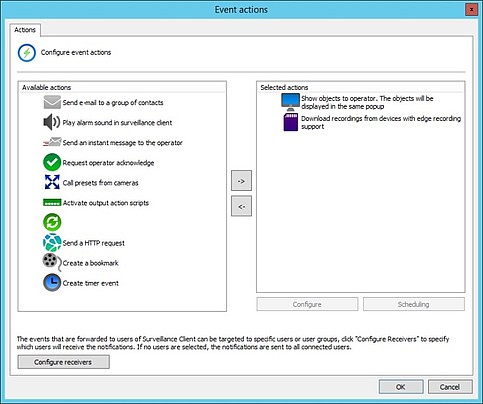The width and height of the screenshot is (483, 404).
Task: Select the film reel bookmark icon
Action: click(x=52, y=262)
